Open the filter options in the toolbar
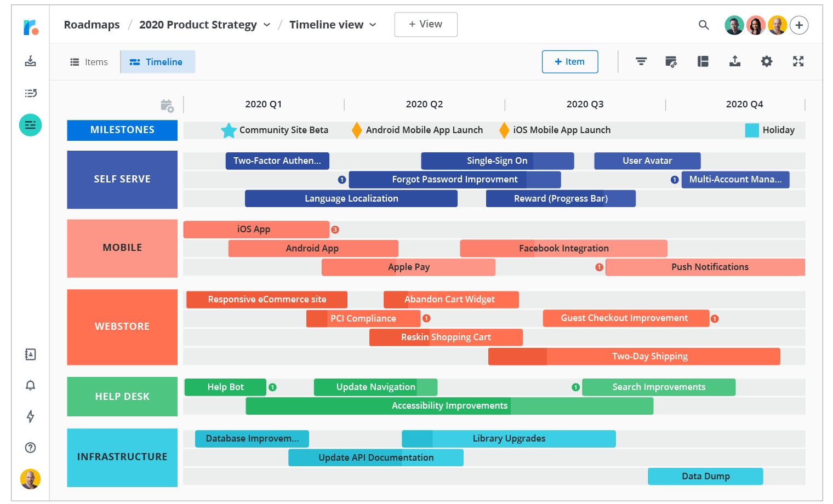This screenshot has width=833, height=504. 641,61
